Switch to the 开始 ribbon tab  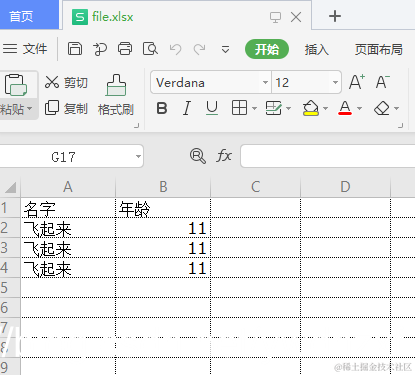coord(267,49)
